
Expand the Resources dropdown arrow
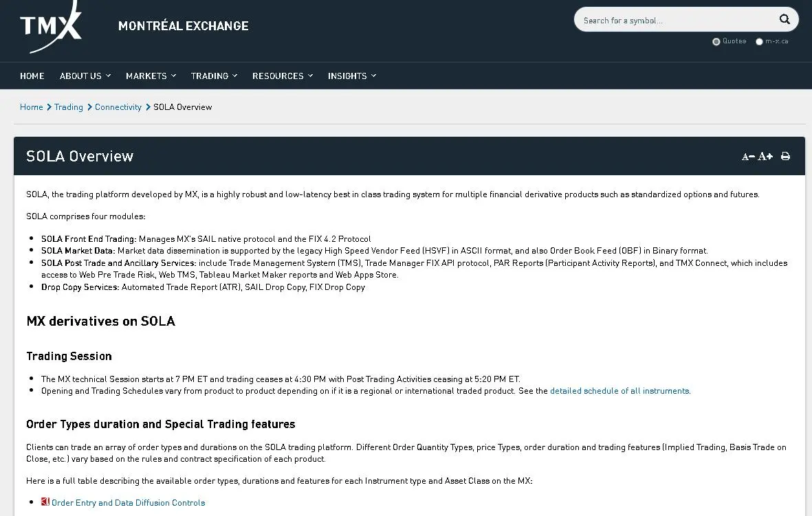(310, 76)
